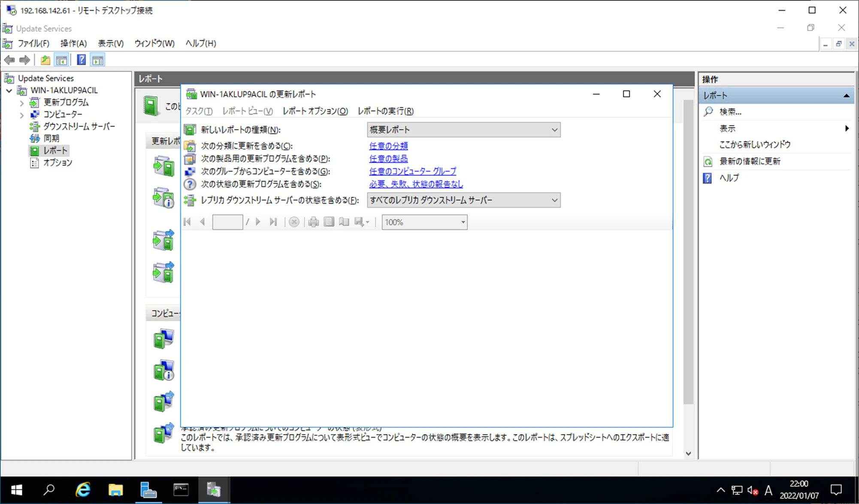
Task: Open the 表示(V) menu
Action: [111, 43]
